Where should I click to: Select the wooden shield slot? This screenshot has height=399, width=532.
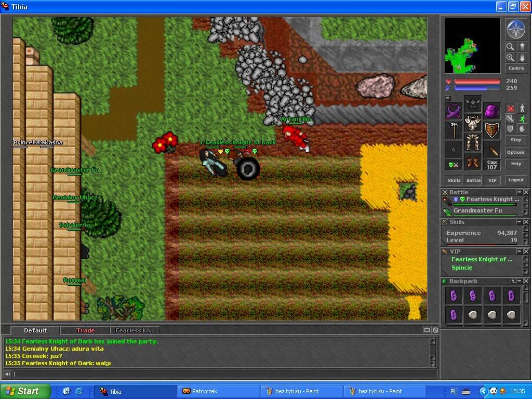[x=491, y=130]
